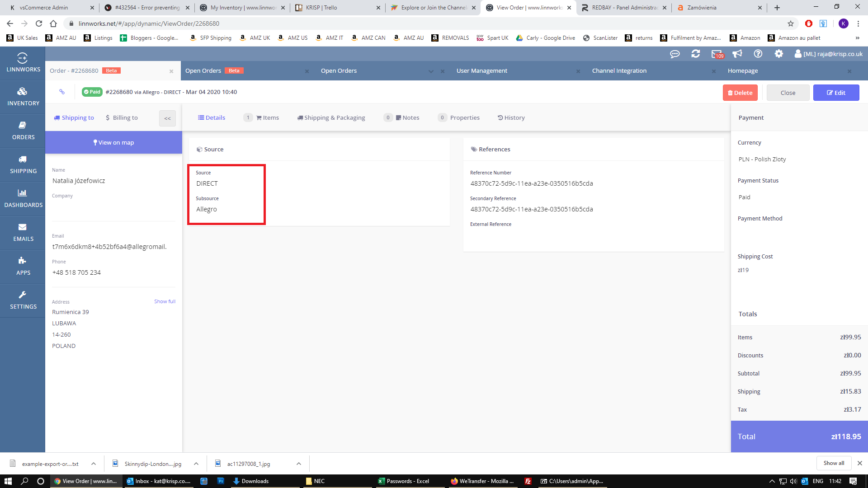
Task: Close the User Management tab
Action: 578,71
